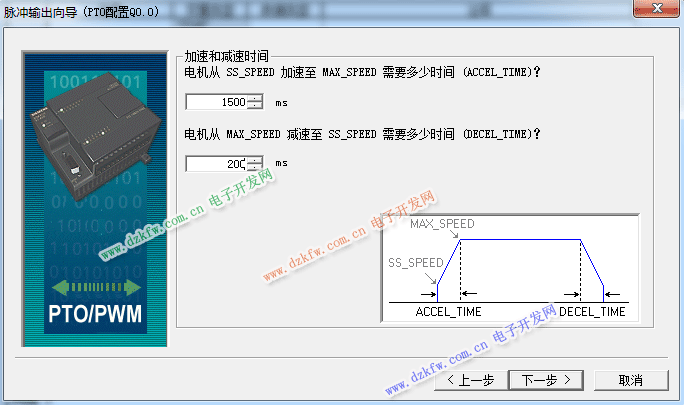Screen dimensions: 684x405
Task: Click the DECEL_TIME label under the diagram
Action: [x=592, y=312]
